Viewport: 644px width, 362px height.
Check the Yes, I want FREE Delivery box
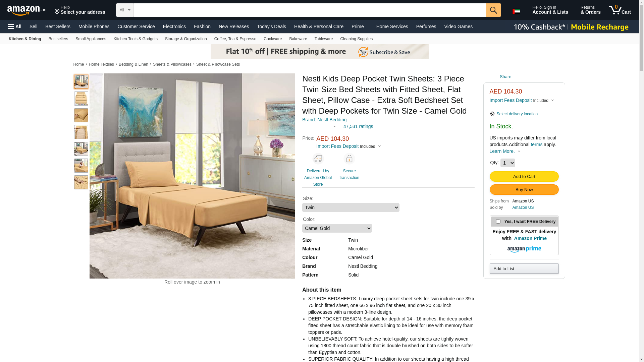pyautogui.click(x=498, y=222)
